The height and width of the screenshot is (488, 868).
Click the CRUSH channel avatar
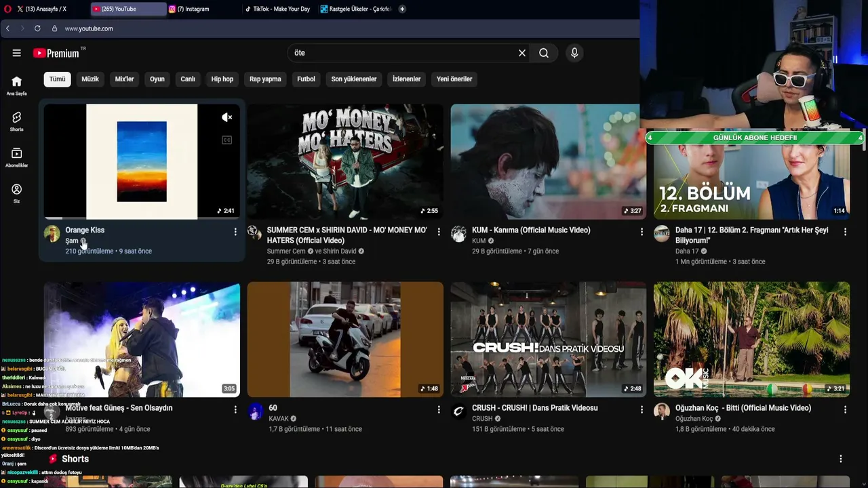click(x=458, y=411)
